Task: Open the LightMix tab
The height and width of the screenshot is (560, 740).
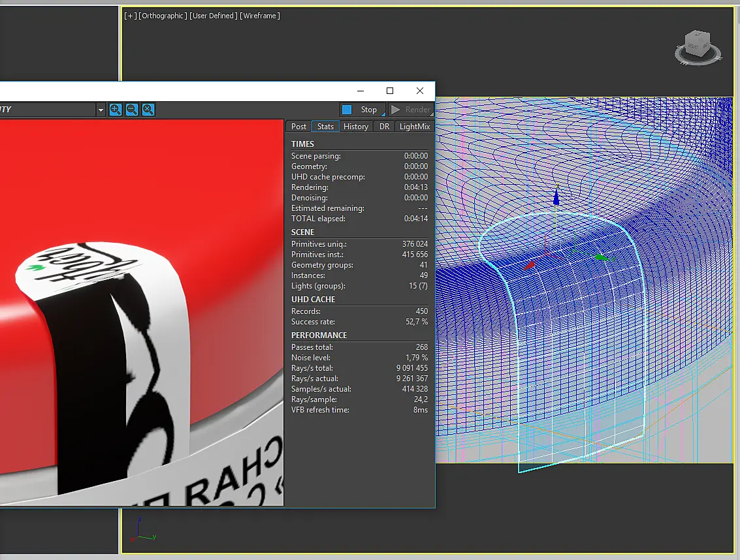Action: coord(415,127)
